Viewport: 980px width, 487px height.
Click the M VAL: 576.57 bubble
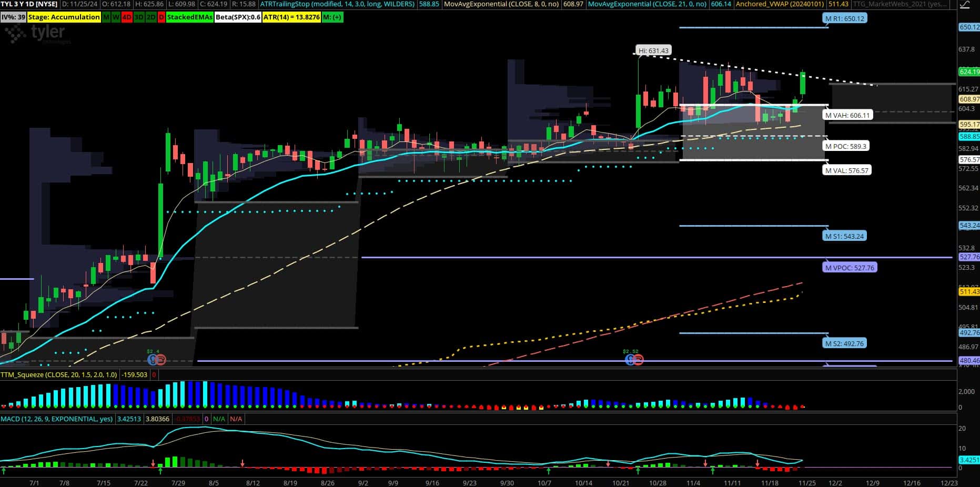point(847,170)
